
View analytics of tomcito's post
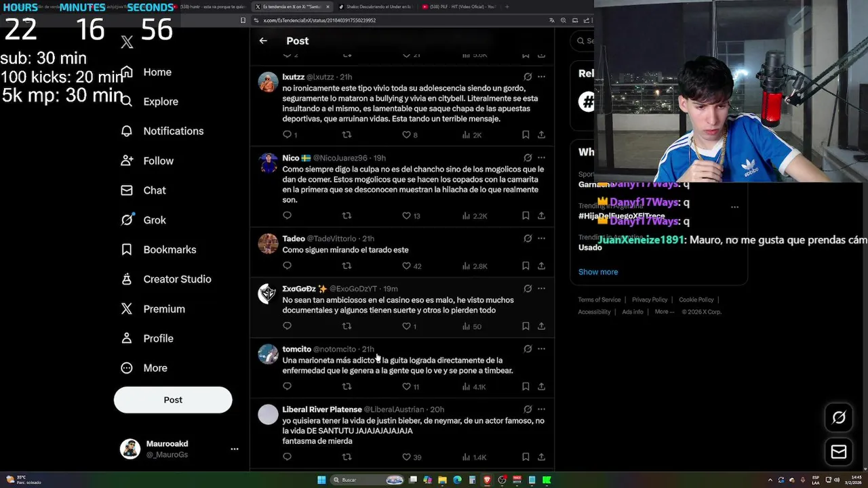(474, 386)
